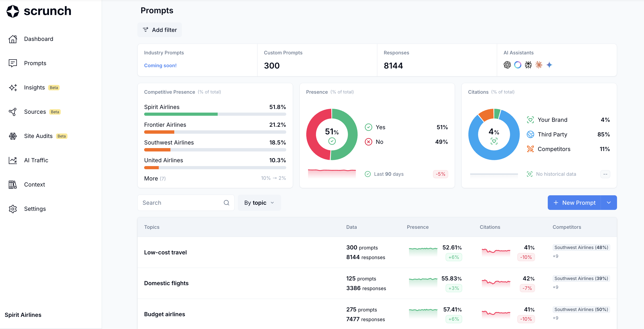
Task: Open Prompts in the sidebar
Action: 35,63
